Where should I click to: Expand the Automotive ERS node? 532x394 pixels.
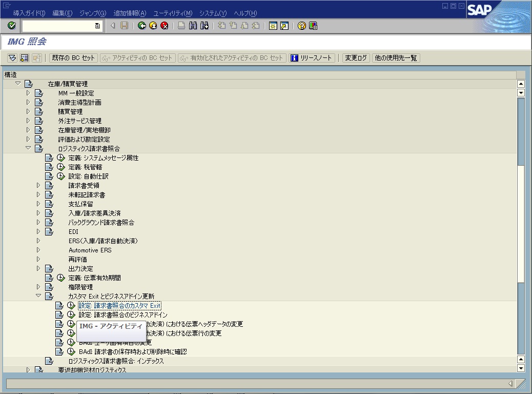38,250
